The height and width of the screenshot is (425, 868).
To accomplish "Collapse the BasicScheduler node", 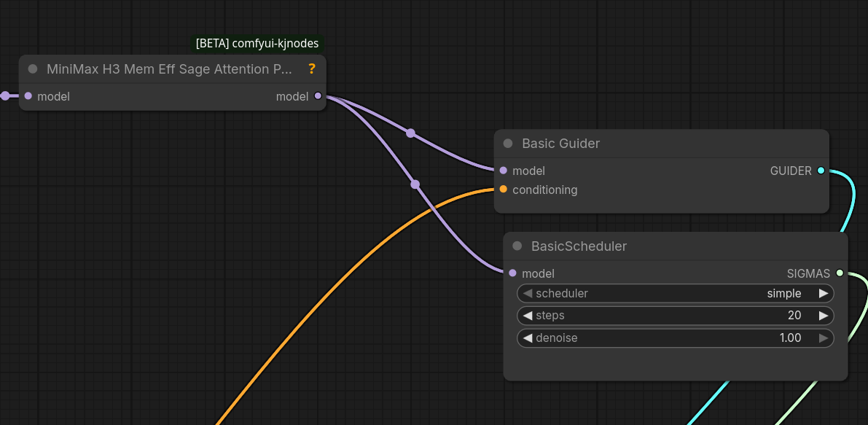I will click(x=517, y=246).
